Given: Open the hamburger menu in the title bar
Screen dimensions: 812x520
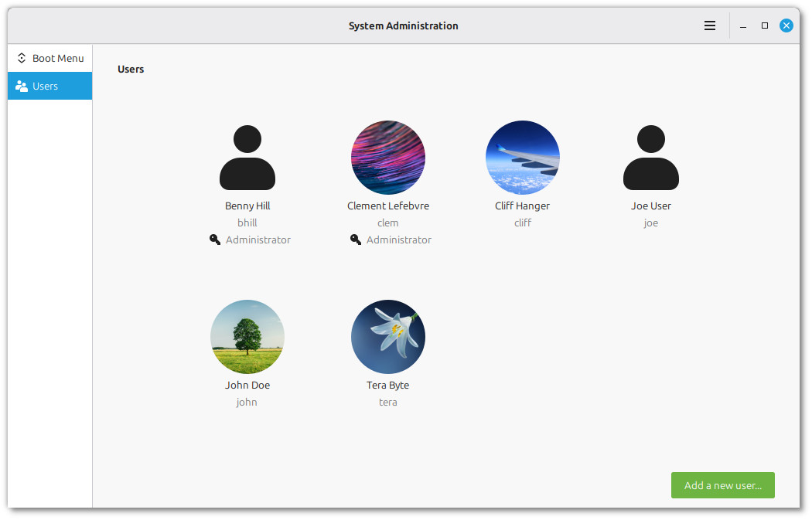Looking at the screenshot, I should click(709, 25).
